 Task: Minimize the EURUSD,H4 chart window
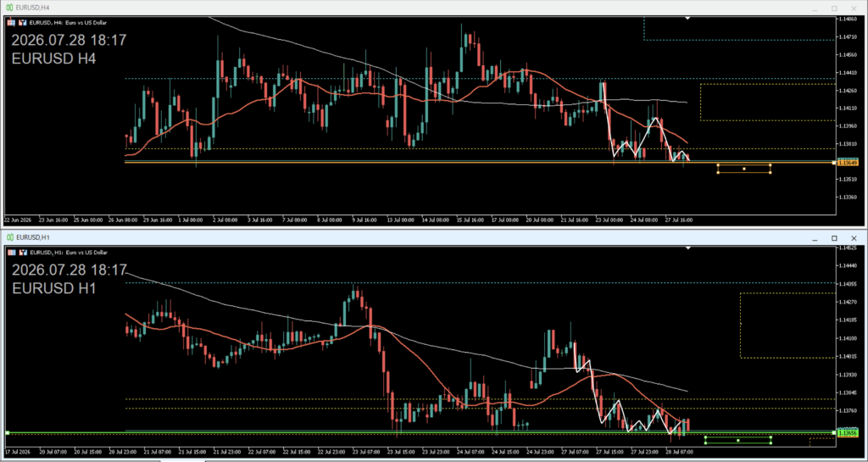click(815, 8)
